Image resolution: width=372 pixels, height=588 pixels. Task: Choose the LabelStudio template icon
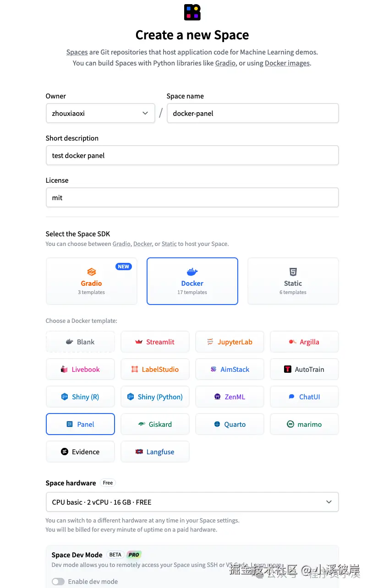[135, 370]
